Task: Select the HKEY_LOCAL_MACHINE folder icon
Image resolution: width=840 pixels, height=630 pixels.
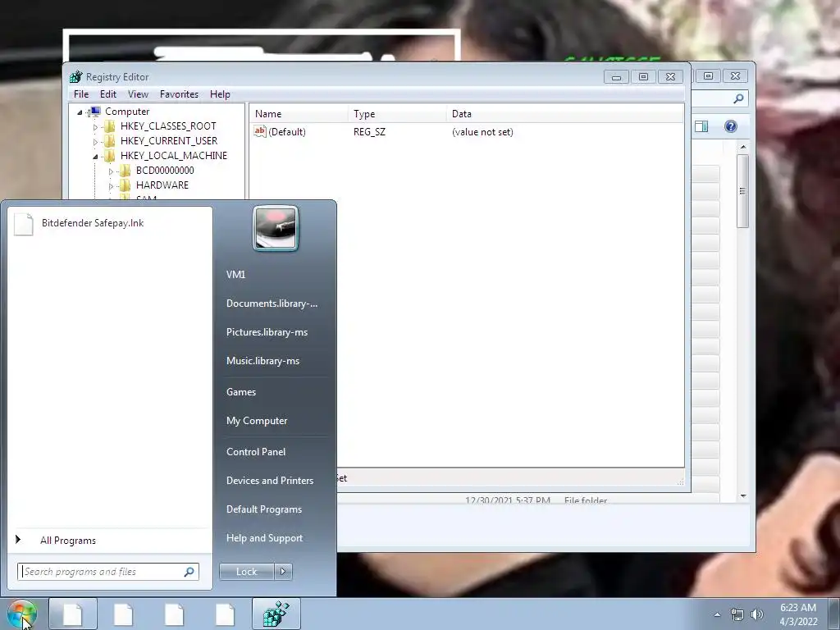Action: coord(110,156)
